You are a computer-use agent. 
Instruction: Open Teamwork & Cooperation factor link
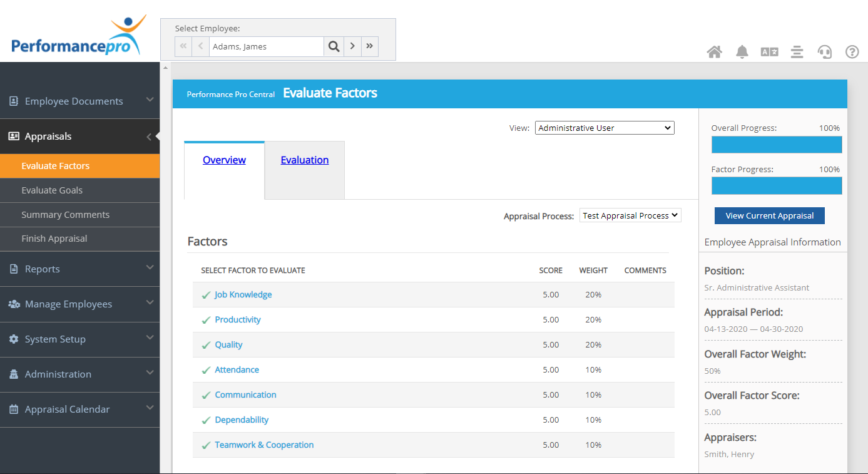(264, 445)
